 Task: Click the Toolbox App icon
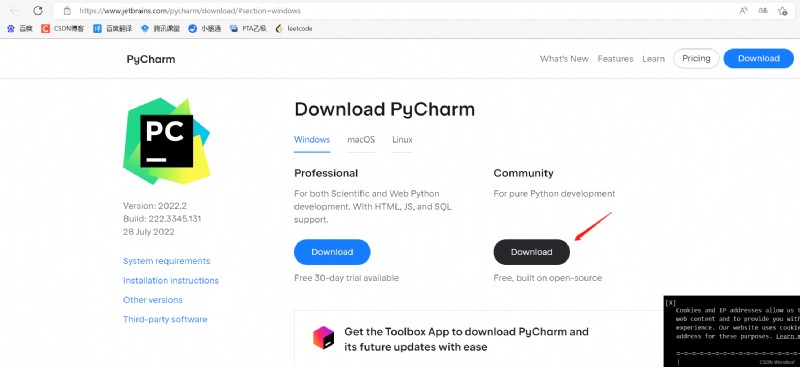click(x=323, y=338)
